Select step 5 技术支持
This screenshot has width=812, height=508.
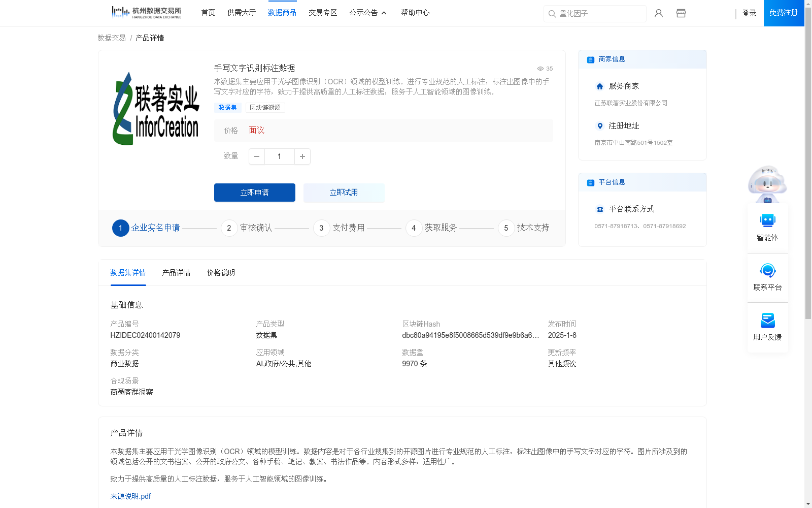click(x=524, y=228)
